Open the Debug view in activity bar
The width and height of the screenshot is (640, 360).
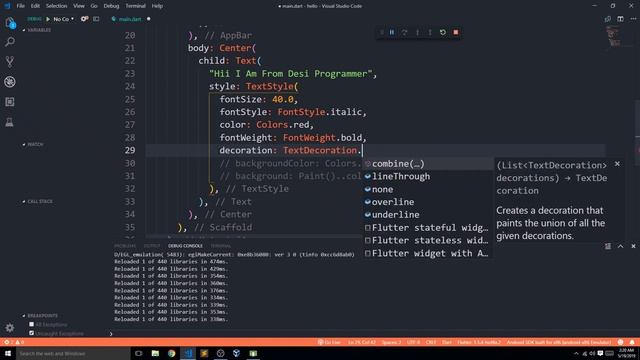coord(10,82)
